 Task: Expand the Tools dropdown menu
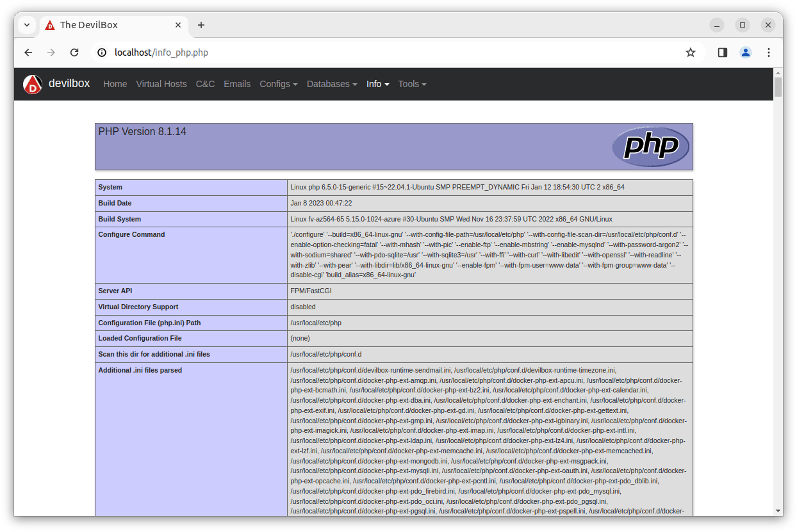click(x=412, y=84)
